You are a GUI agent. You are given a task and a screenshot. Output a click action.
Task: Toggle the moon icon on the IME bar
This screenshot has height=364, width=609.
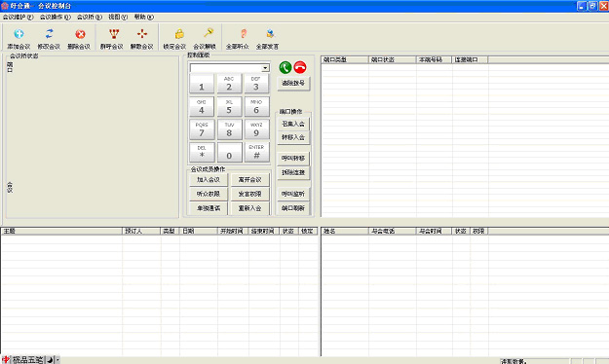(50, 360)
